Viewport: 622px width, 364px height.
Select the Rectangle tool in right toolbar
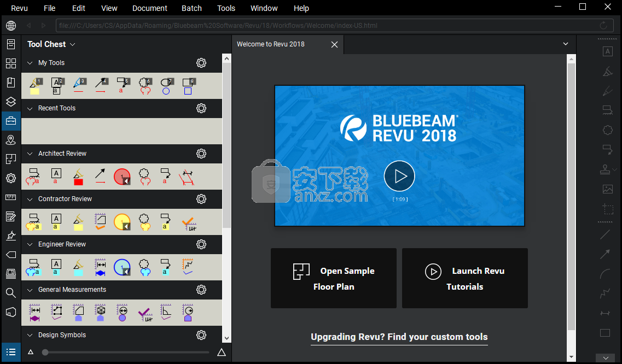[x=605, y=333]
